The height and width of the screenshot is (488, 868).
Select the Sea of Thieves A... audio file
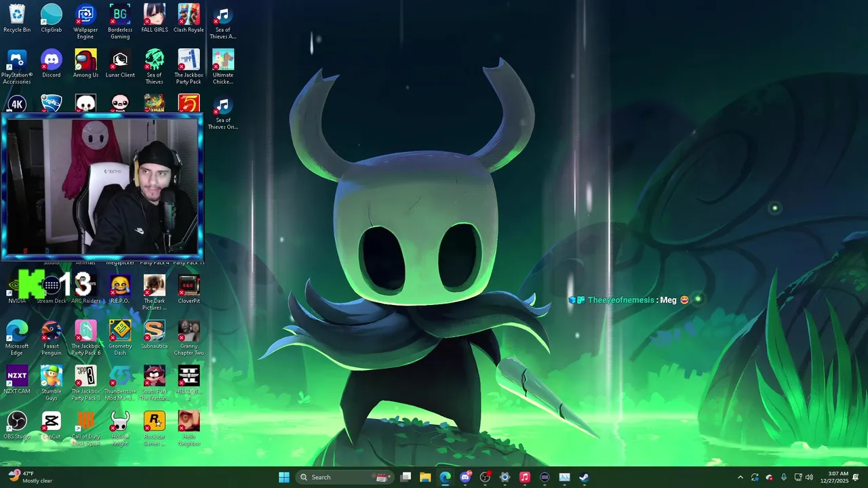[x=223, y=22]
